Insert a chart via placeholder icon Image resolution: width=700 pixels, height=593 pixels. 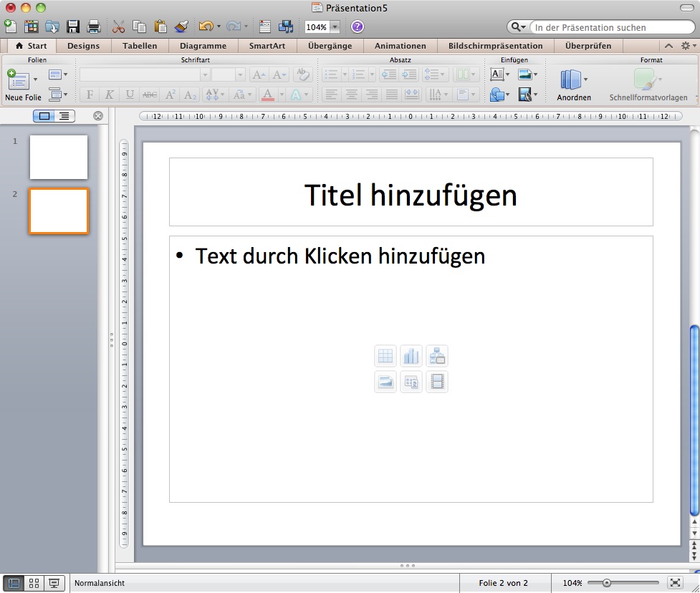pos(411,356)
